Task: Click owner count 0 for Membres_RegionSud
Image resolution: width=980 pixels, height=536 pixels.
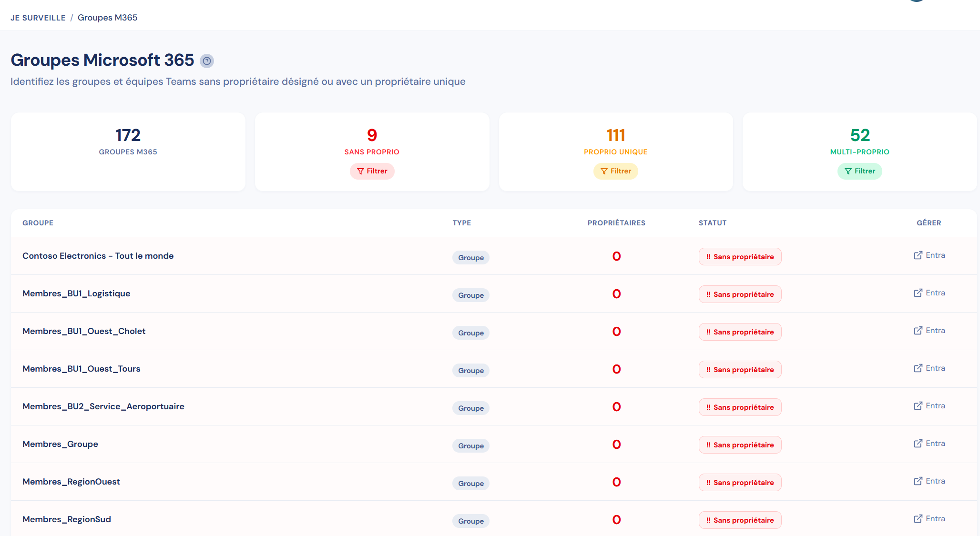Action: click(x=616, y=520)
